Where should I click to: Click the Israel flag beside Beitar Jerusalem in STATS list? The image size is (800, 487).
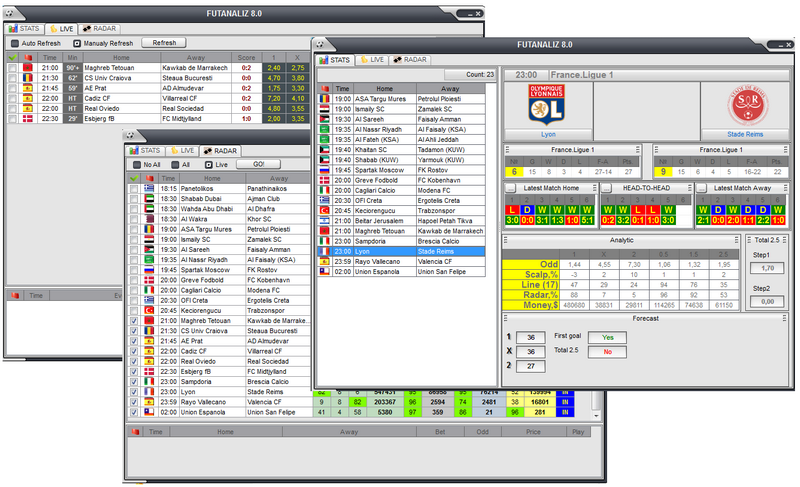point(324,221)
